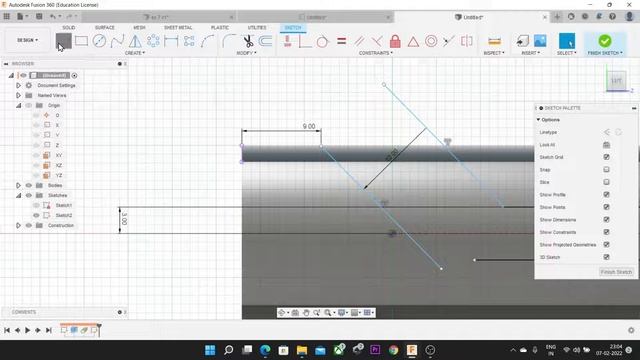
Task: Select the Spline sketch tool
Action: pyautogui.click(x=117, y=41)
